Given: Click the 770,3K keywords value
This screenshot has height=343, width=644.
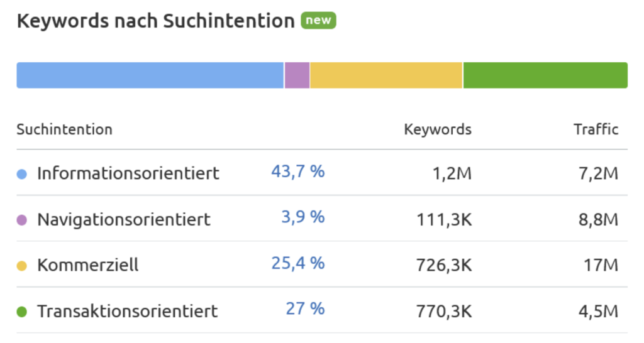Looking at the screenshot, I should point(444,312).
